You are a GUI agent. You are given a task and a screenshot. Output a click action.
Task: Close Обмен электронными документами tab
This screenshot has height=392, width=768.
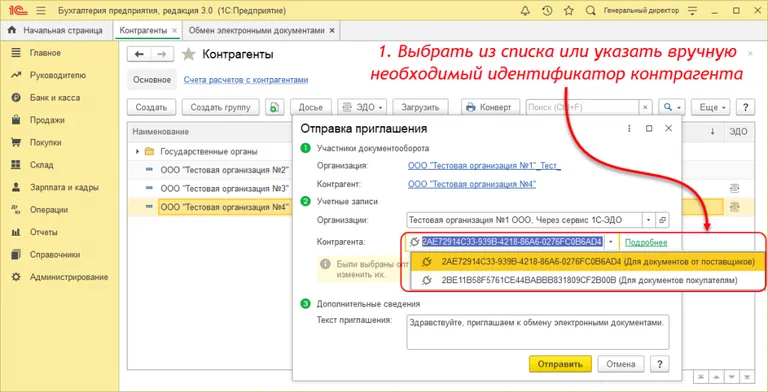coord(332,30)
